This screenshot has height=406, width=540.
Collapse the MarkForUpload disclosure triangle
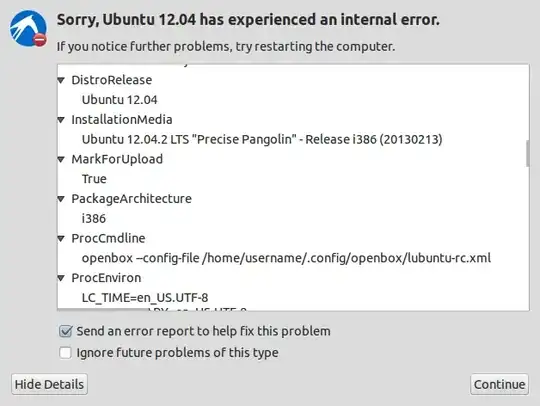click(61, 159)
